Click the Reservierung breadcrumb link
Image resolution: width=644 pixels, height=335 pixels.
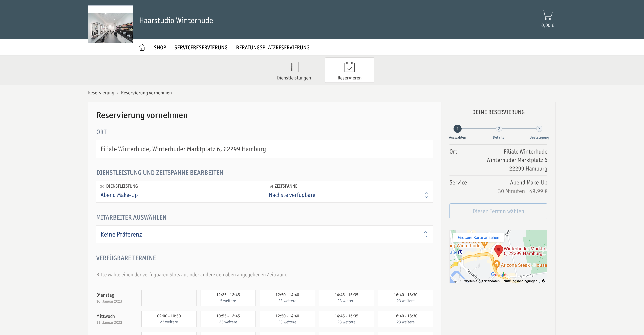coord(101,93)
